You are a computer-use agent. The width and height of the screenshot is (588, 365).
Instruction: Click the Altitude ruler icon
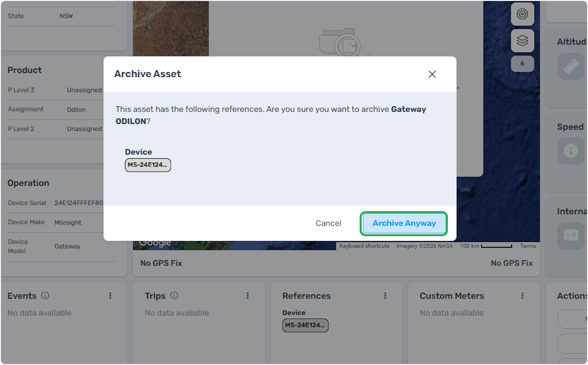571,67
